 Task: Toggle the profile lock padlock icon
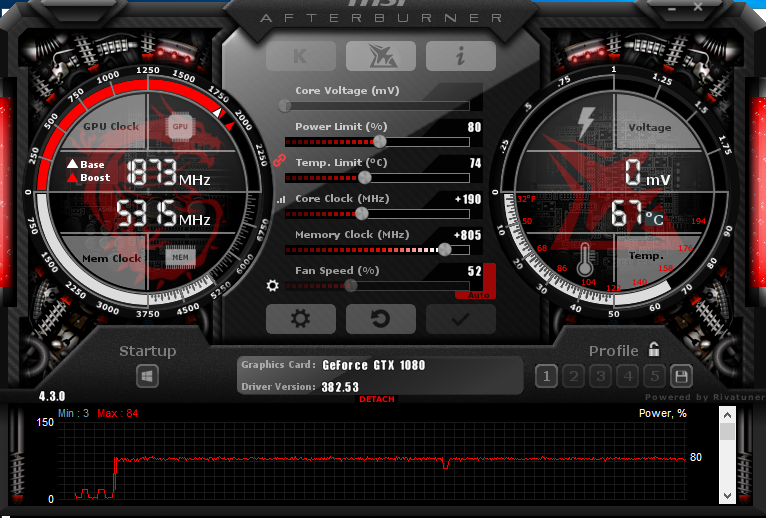pyautogui.click(x=654, y=349)
